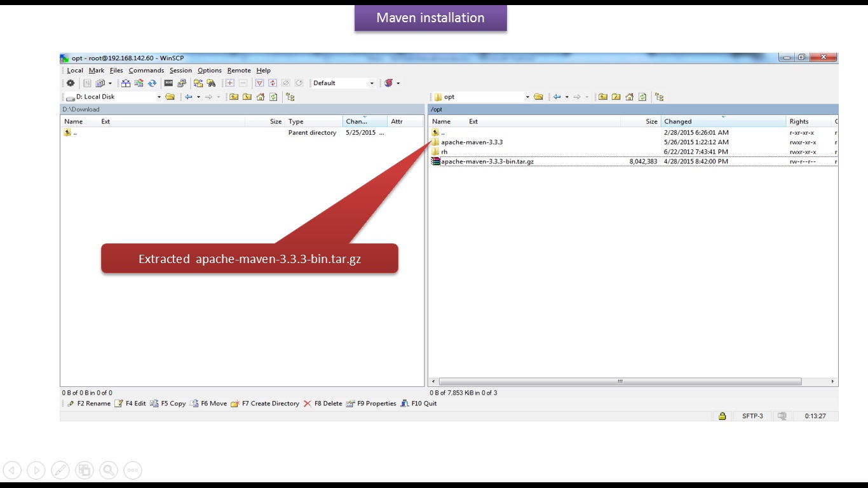The height and width of the screenshot is (488, 868).
Task: Click the remote panel horizontal scrollbar thumb
Action: tap(620, 381)
